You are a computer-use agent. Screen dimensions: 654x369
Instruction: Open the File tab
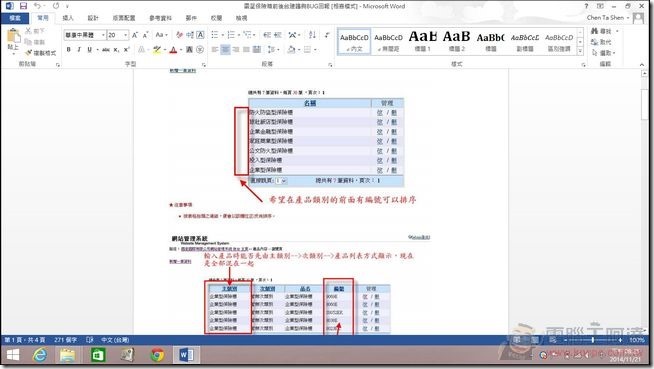tap(15, 18)
